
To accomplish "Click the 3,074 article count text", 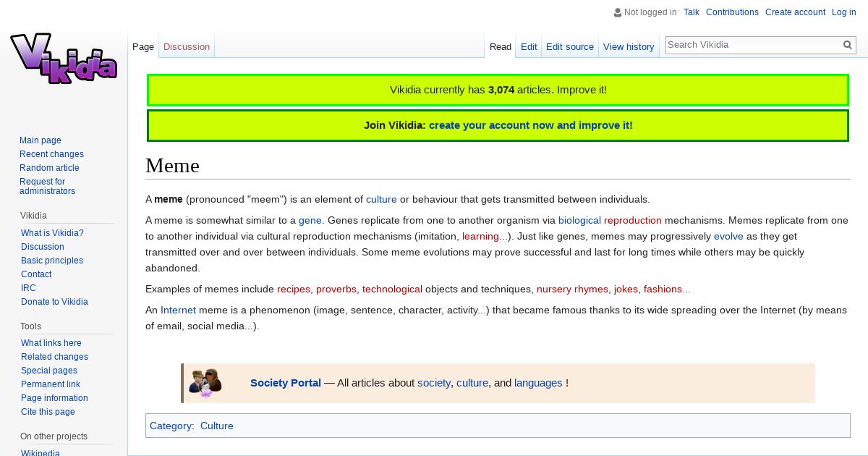I will click(501, 90).
